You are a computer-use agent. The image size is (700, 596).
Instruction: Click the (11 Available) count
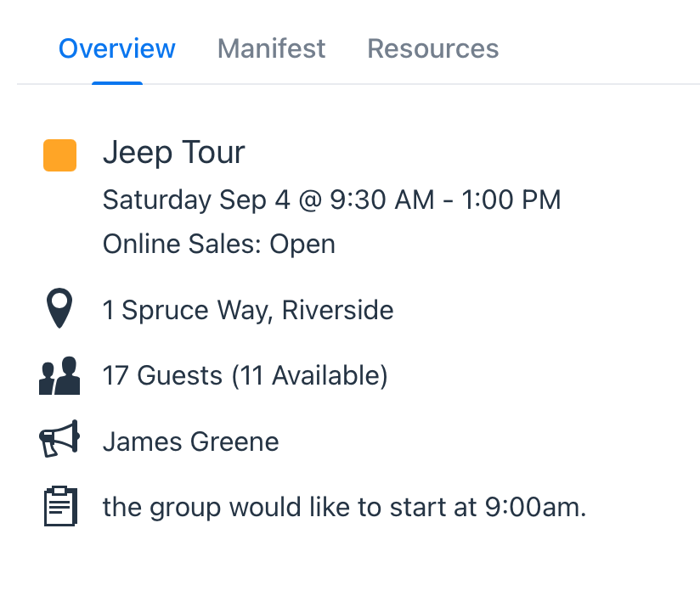309,375
